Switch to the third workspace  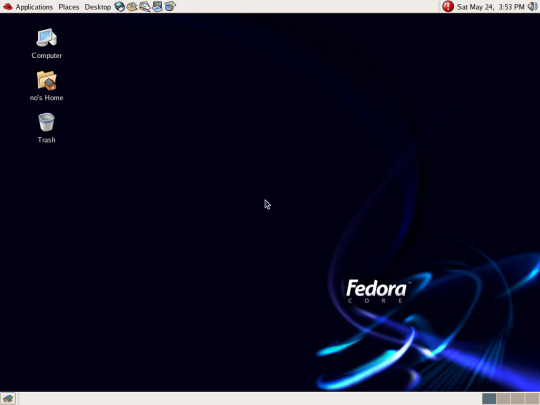[517, 399]
